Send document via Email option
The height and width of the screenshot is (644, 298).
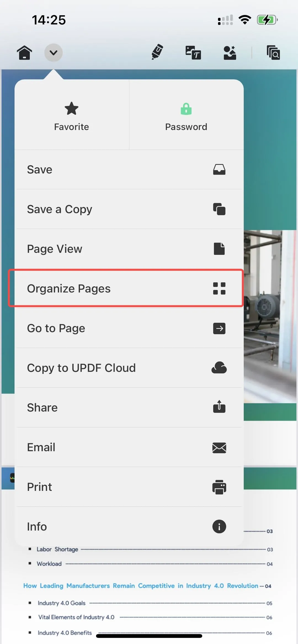[x=129, y=447]
